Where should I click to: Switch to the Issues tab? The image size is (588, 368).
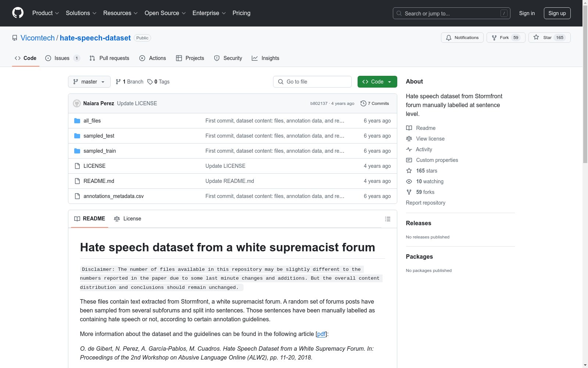pyautogui.click(x=62, y=58)
